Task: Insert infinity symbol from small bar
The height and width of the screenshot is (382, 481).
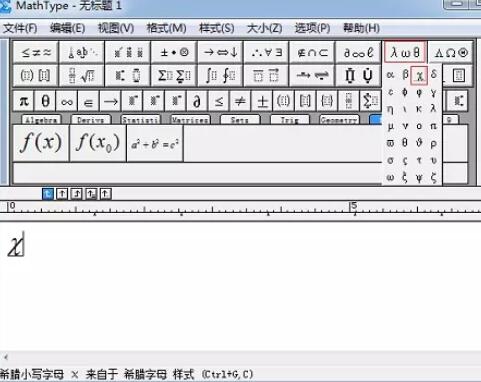Action: (67, 101)
